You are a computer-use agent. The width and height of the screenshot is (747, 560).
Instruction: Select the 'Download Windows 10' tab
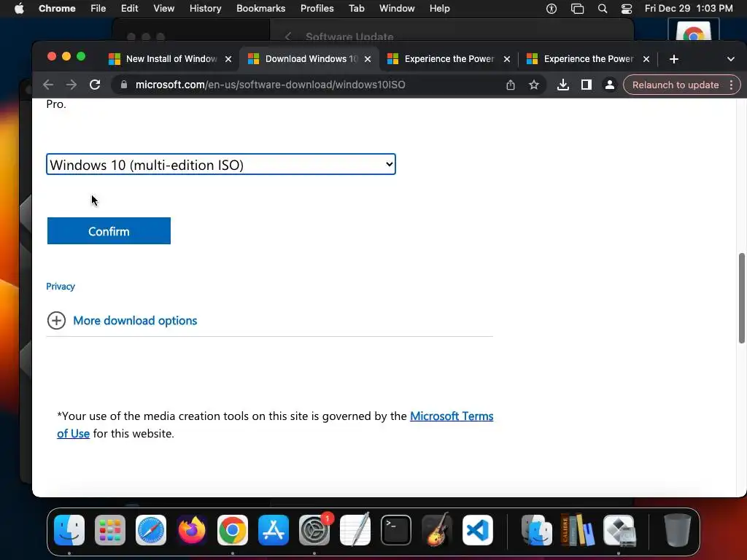(309, 59)
